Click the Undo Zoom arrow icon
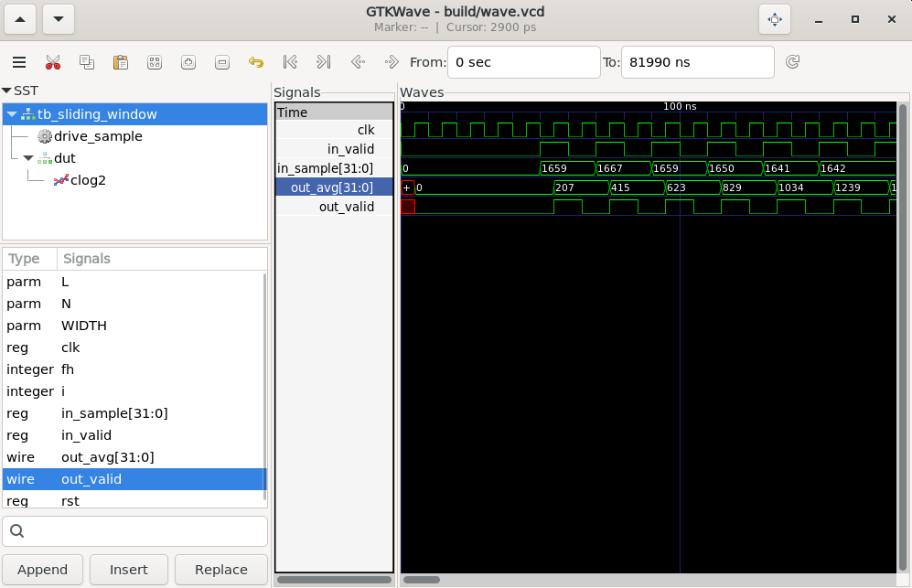This screenshot has height=588, width=912. pos(256,62)
